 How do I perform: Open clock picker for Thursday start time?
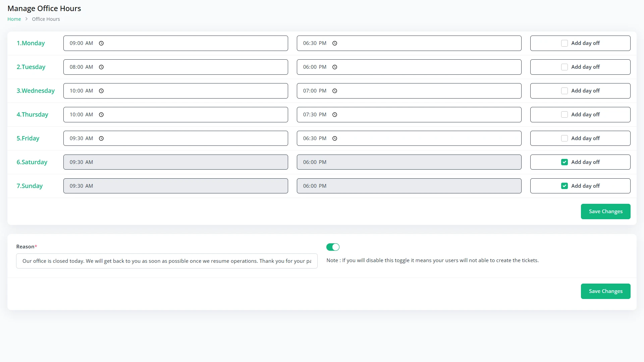point(101,115)
